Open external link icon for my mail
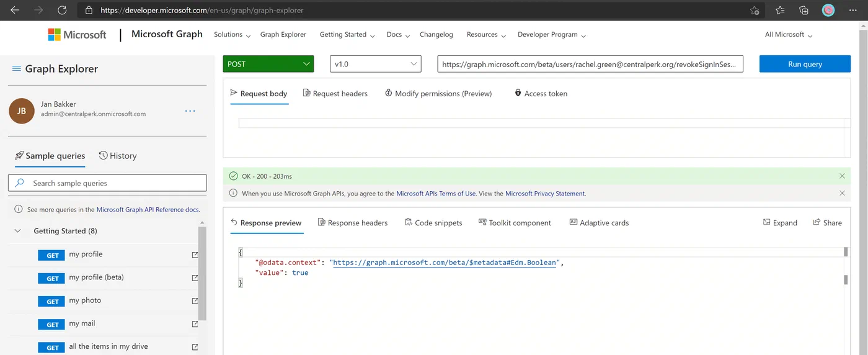The image size is (868, 355). pyautogui.click(x=195, y=324)
